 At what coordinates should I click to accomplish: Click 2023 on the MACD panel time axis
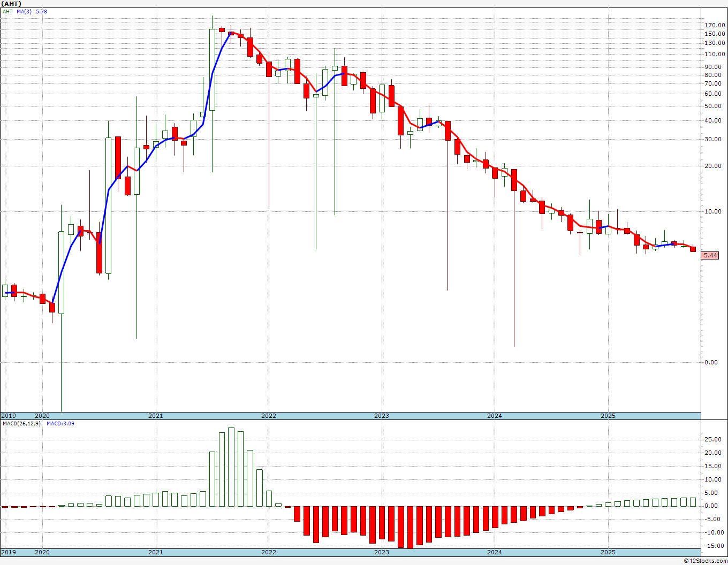[x=381, y=552]
